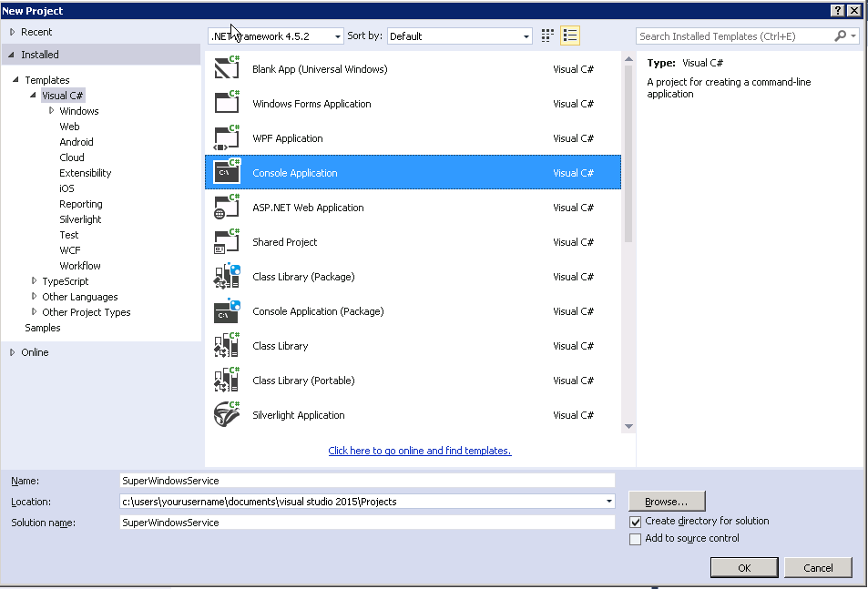Collapse the Templates tree node
This screenshot has height=589, width=868.
click(15, 79)
